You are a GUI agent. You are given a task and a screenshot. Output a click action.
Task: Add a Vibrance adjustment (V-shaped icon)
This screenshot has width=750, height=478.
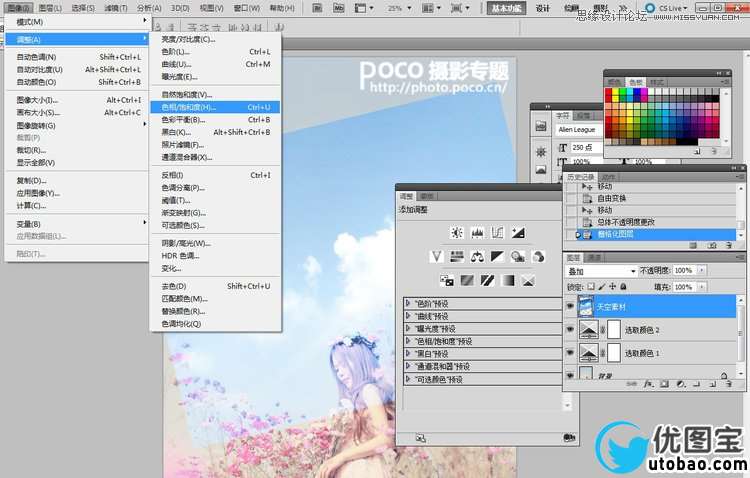tap(436, 257)
